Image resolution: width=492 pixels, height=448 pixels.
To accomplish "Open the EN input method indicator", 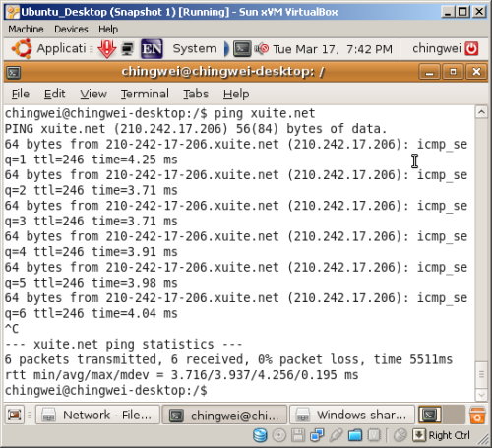I will tap(152, 49).
